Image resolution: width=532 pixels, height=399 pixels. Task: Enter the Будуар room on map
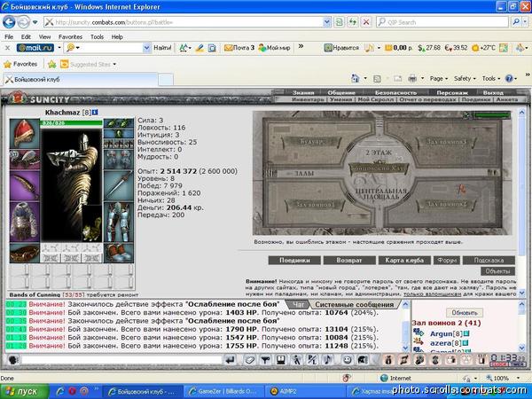[x=311, y=142]
